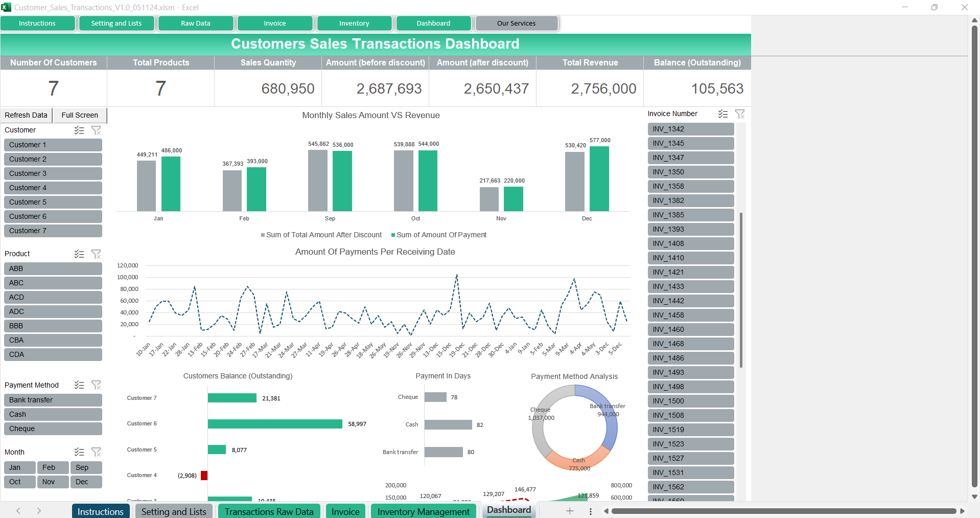980x518 pixels.
Task: Toggle Customer 3 slicer filter
Action: [53, 173]
